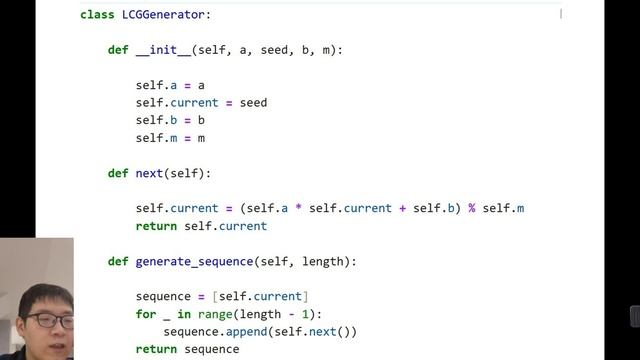Click the multiplication asterisk operator
Screen dimensions: 640x360
[298, 209]
